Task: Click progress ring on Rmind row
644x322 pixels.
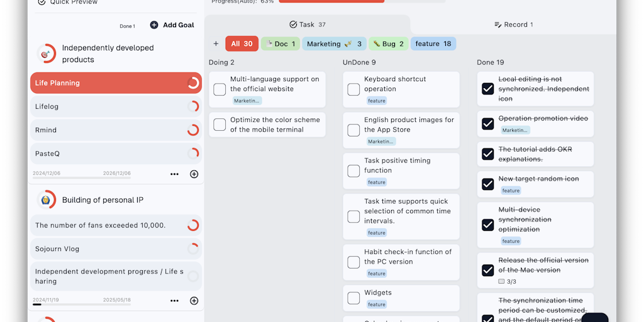Action: [193, 130]
